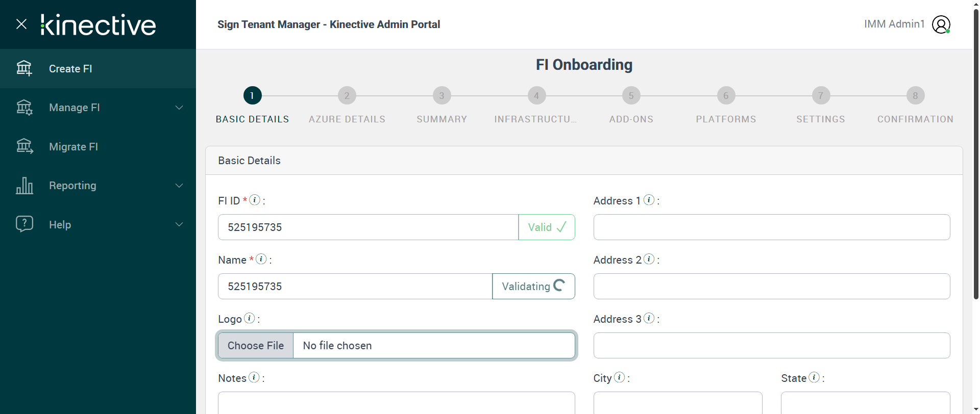
Task: Select Migrate FI in the sidebar
Action: [73, 147]
